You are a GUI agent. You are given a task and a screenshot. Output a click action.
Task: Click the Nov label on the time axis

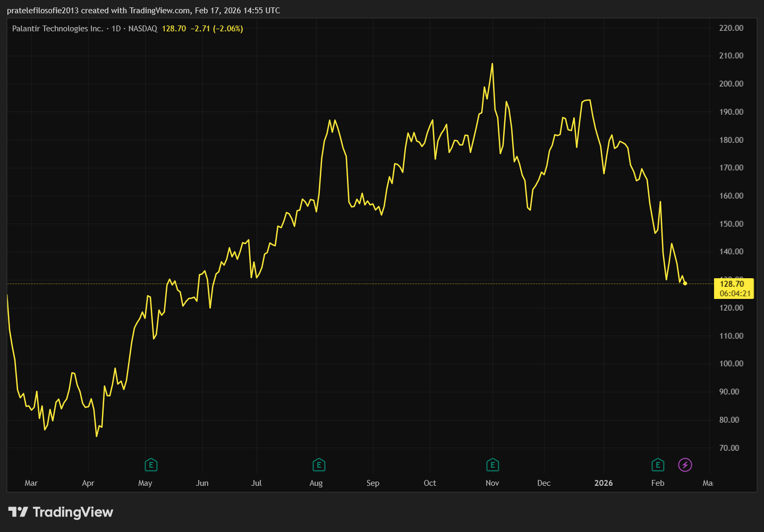493,483
